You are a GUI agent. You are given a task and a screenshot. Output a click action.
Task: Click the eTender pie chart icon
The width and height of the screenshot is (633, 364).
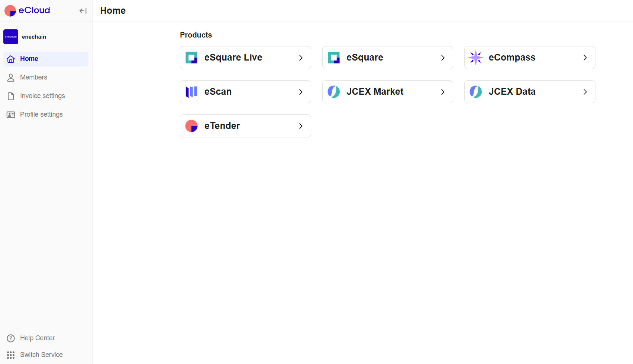(x=191, y=126)
